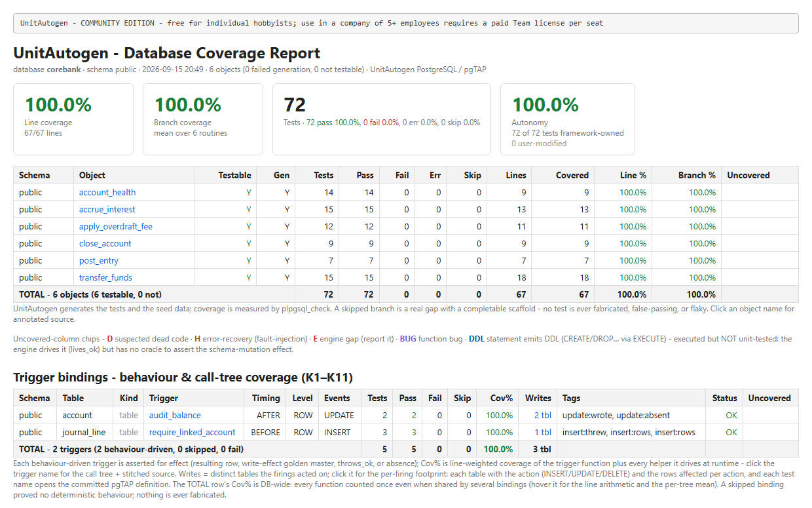Click the Testable column header
This screenshot has width=812, height=508.
(x=225, y=175)
